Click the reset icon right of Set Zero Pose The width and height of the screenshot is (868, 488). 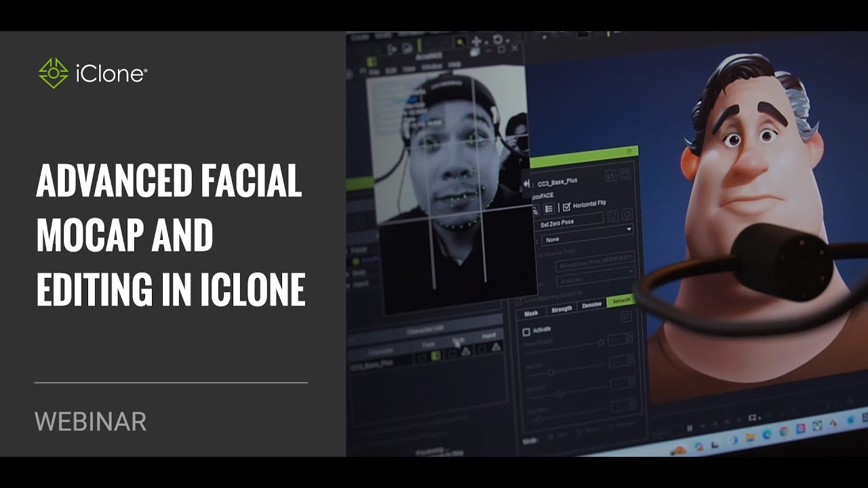[x=627, y=214]
